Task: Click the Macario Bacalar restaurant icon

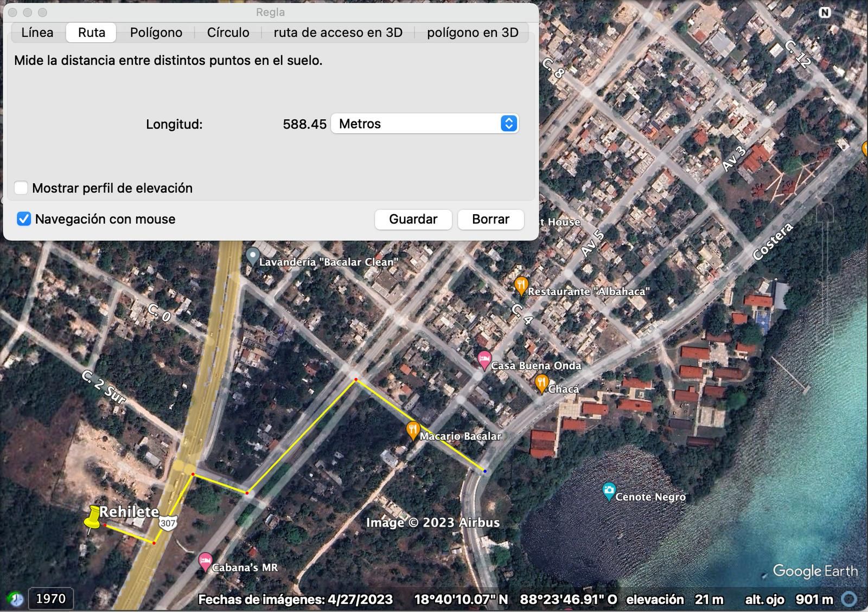Action: pos(413,431)
